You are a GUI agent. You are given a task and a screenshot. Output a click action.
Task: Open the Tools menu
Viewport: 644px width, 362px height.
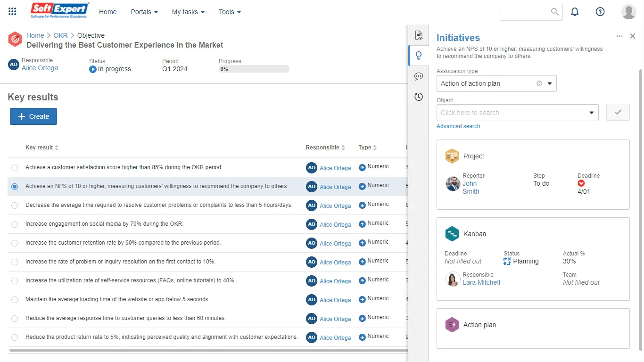click(x=230, y=12)
